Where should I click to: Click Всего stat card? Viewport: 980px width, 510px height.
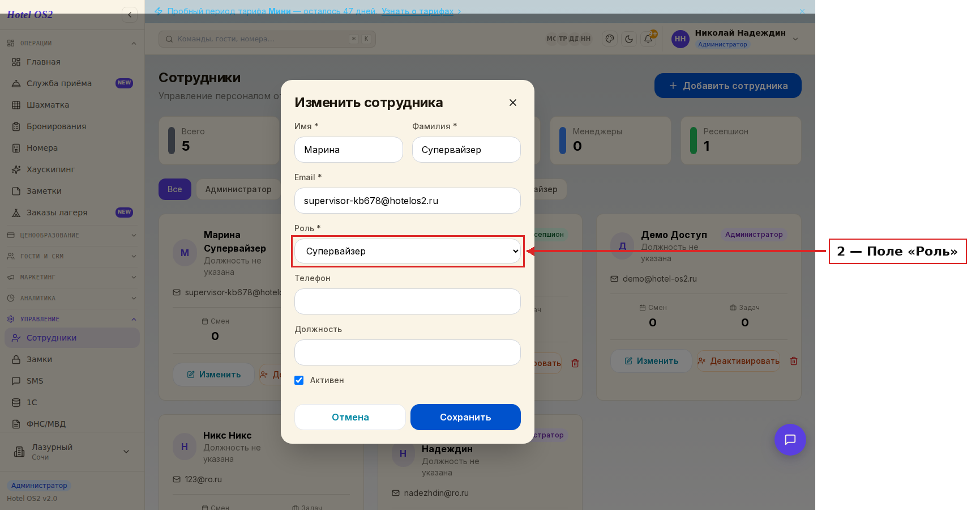point(220,141)
